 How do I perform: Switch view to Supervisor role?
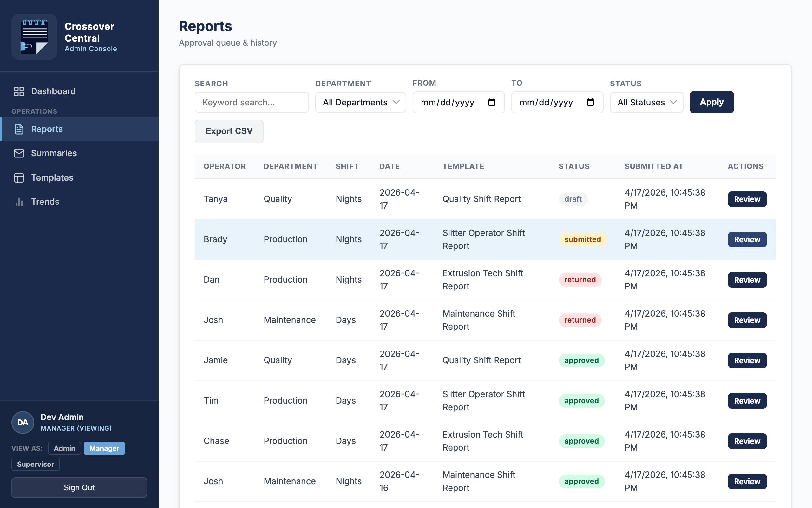click(x=36, y=464)
